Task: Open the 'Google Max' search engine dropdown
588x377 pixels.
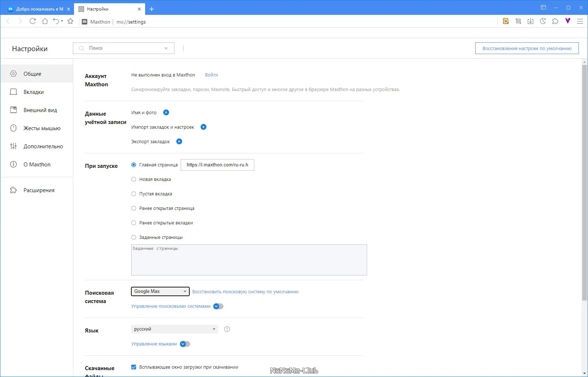Action: [160, 291]
